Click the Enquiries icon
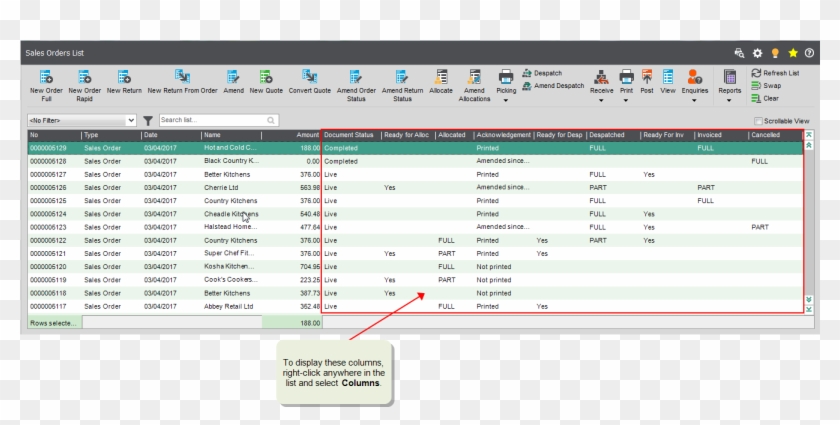 click(695, 77)
